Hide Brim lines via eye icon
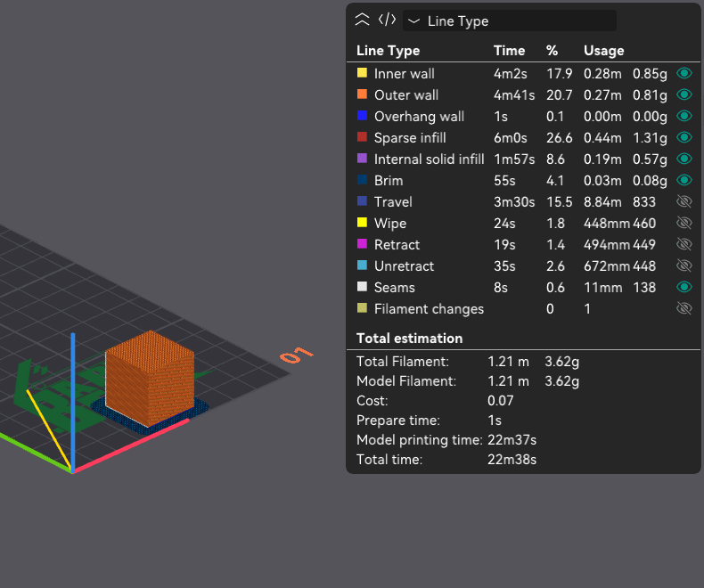Viewport: 704px width, 588px height. [x=684, y=181]
